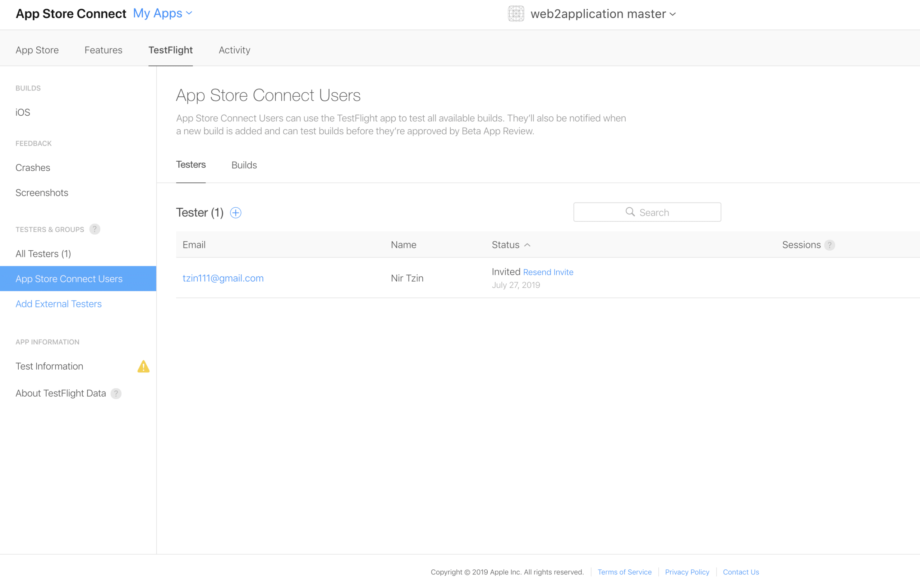Screen dimensions: 920x588
Task: Open Crashes feedback section
Action: (33, 168)
